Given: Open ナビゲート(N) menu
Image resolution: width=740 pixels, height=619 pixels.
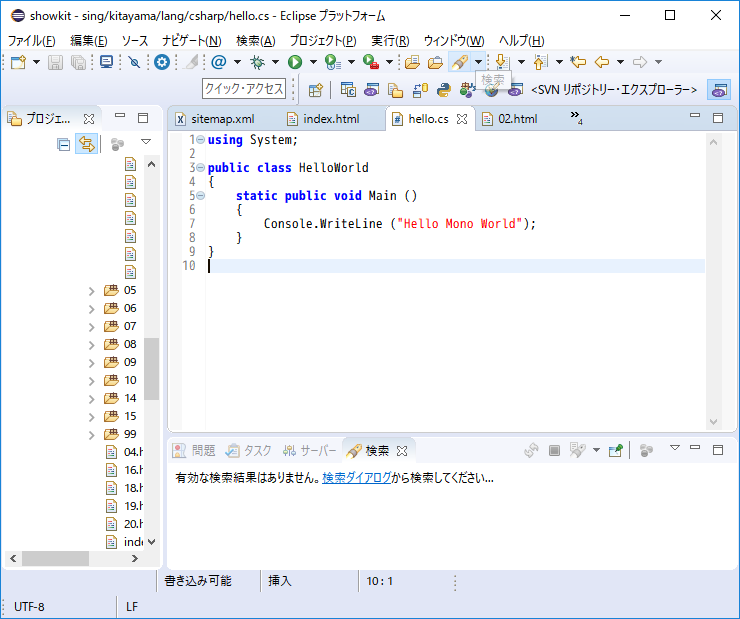Looking at the screenshot, I should click(x=192, y=41).
